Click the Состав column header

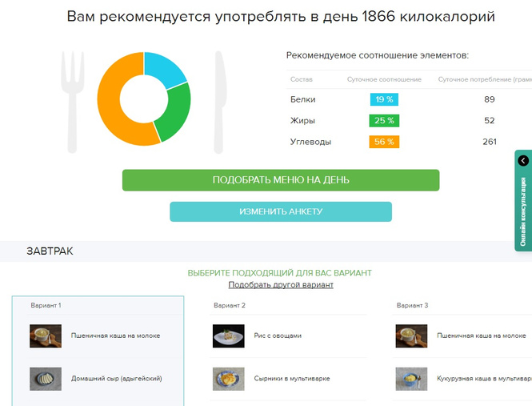click(x=302, y=79)
